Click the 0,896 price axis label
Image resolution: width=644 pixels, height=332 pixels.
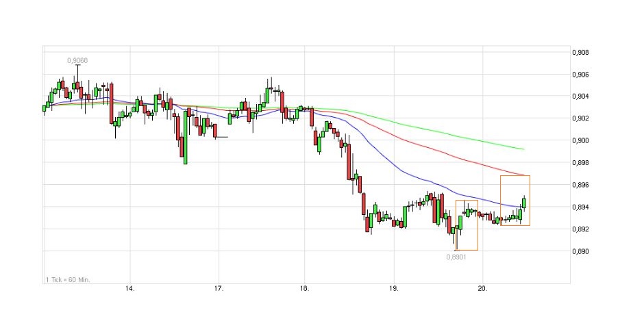pyautogui.click(x=581, y=185)
